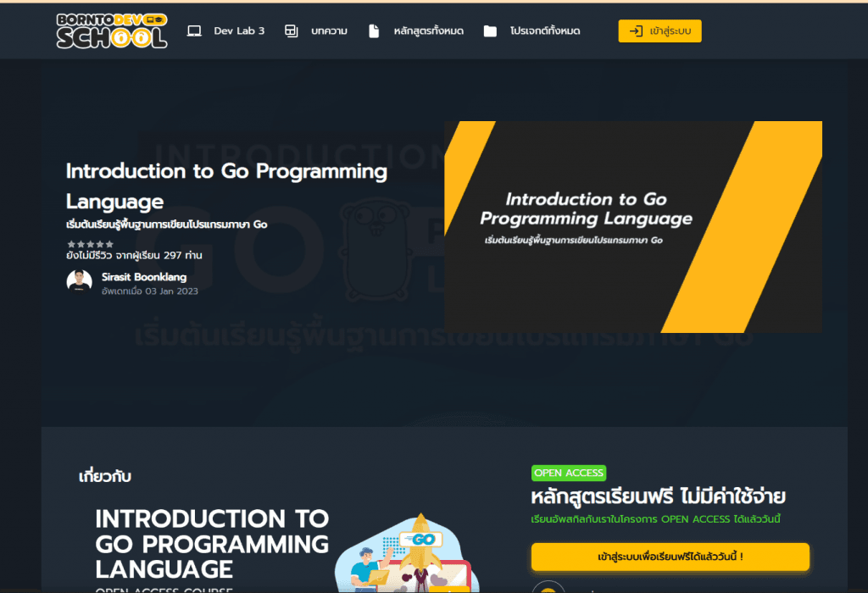Screen dimensions: 868x593
Task: Click the BorntoDev School logo
Action: 112,29
